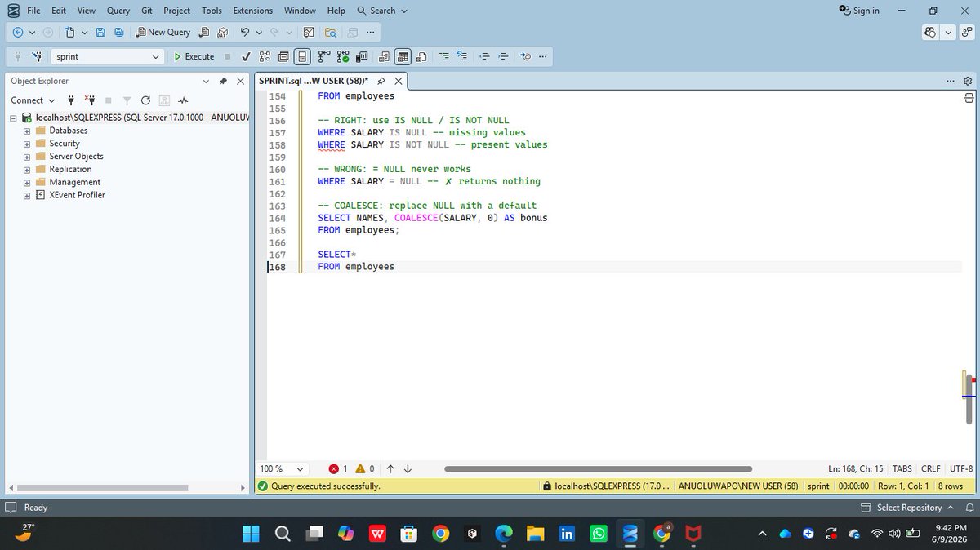This screenshot has width=980, height=550.
Task: Expand the Replication node
Action: [x=27, y=170]
